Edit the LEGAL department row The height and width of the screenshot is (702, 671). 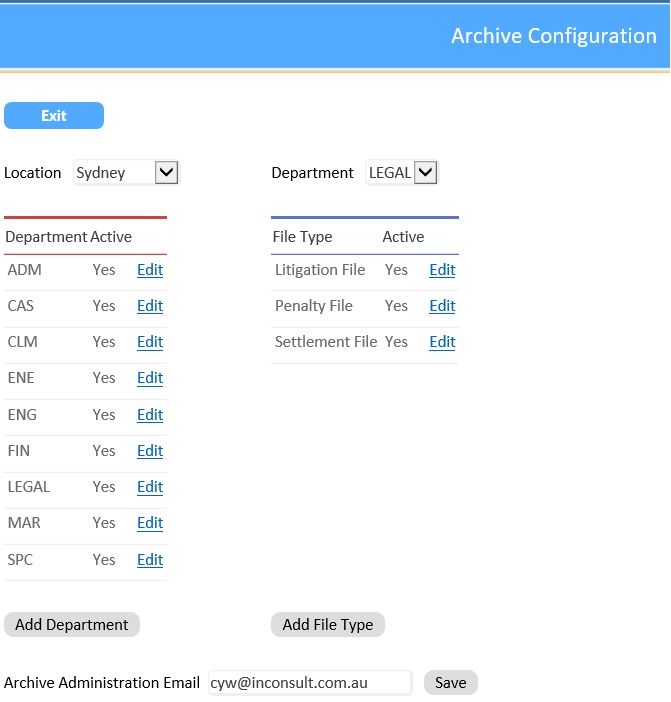pos(150,487)
